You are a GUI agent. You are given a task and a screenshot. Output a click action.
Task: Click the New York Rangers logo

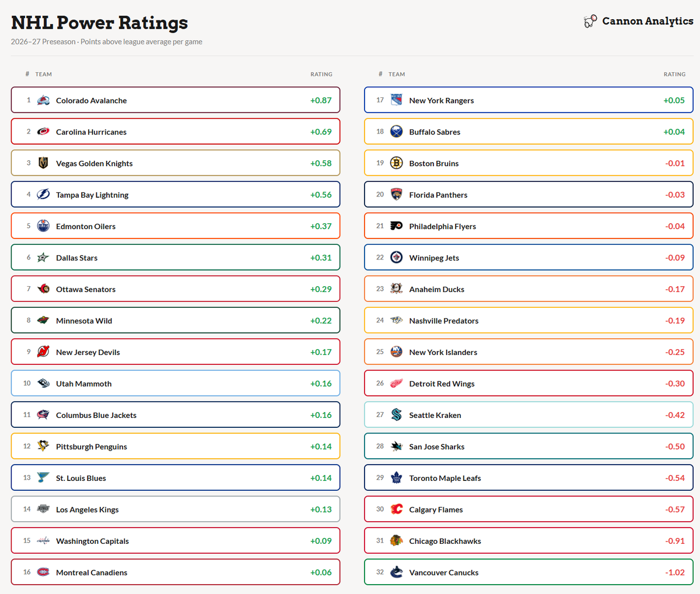[397, 100]
